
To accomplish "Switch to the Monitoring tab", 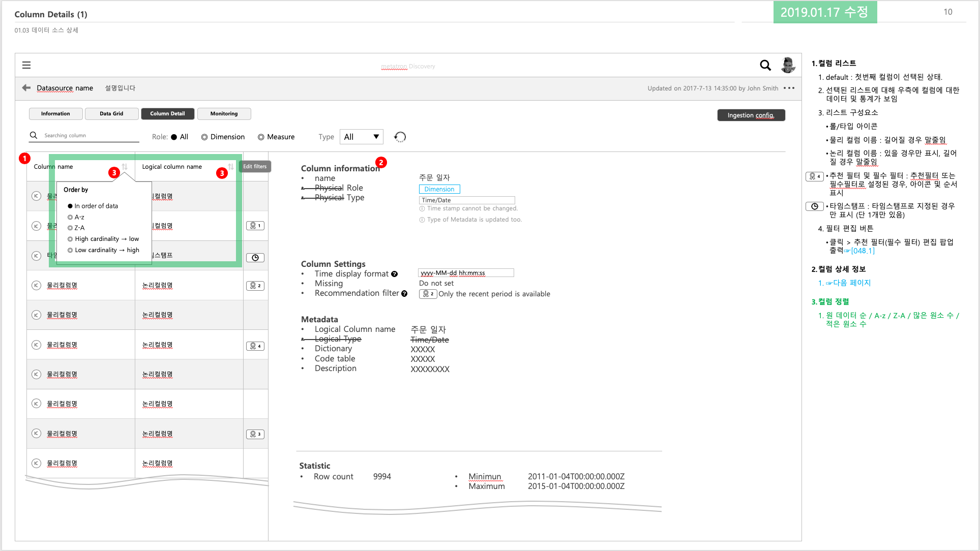I will 224,114.
